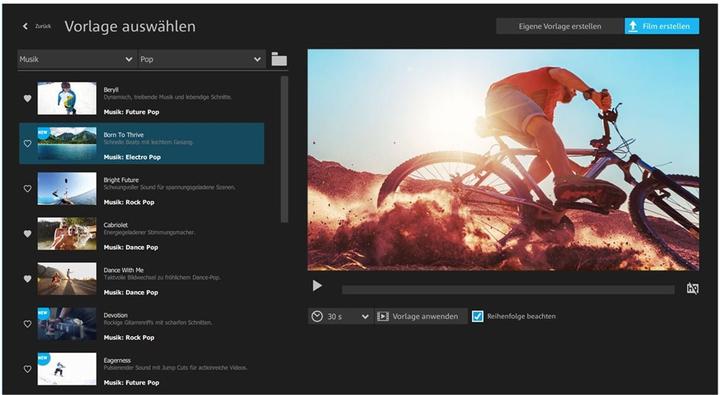Click the NEW badge on Born To Thrive

43,132
